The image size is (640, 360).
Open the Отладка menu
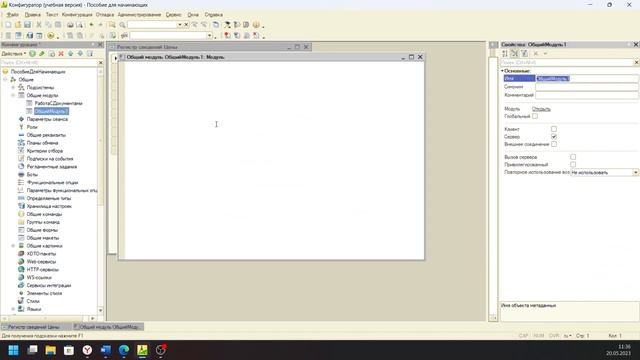[x=105, y=15]
